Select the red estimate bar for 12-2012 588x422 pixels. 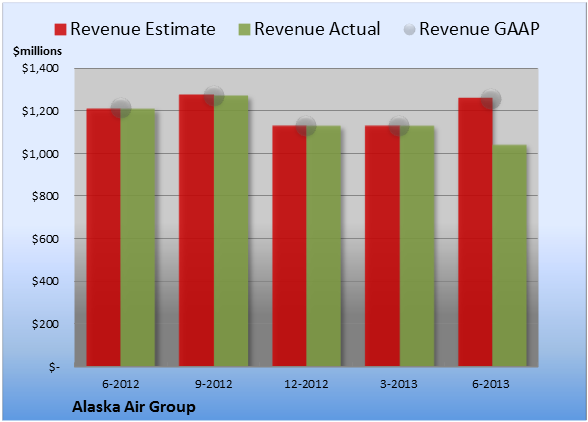click(x=290, y=246)
